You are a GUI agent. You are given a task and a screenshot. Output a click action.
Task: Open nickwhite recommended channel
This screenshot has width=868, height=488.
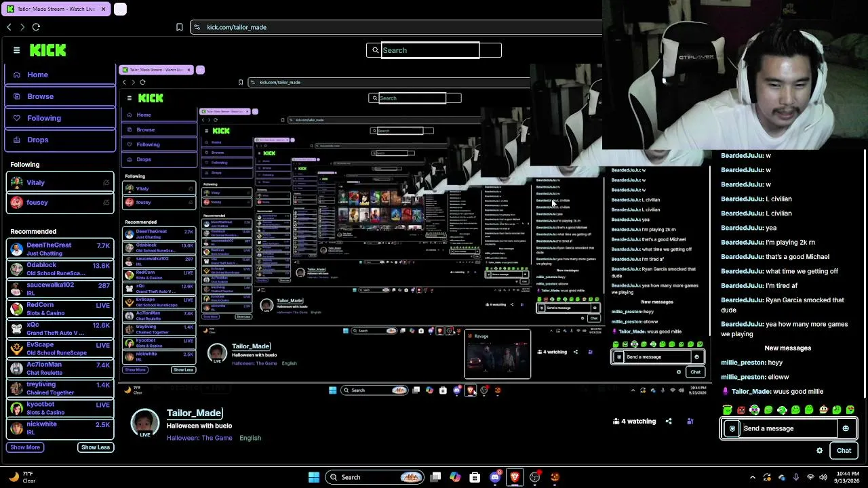pyautogui.click(x=60, y=428)
